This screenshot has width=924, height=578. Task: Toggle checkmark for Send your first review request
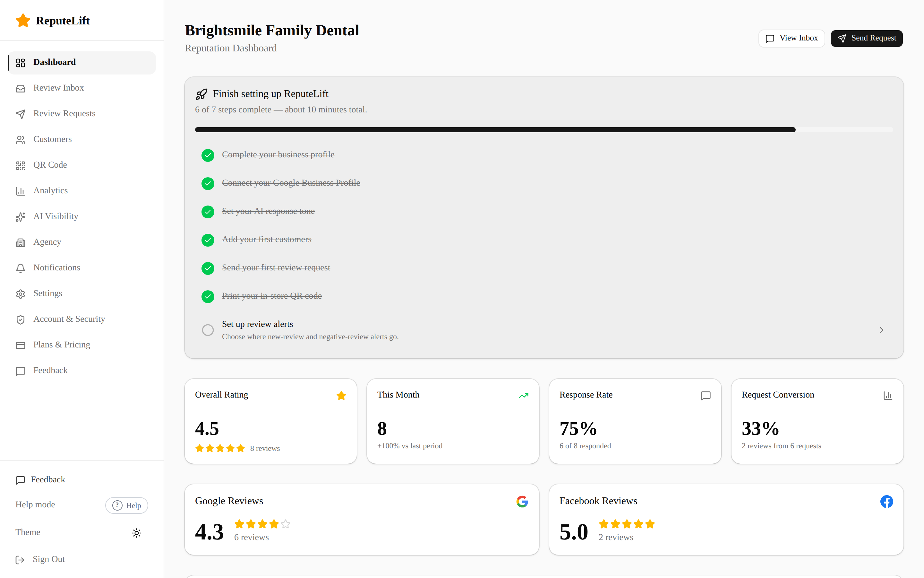tap(208, 268)
